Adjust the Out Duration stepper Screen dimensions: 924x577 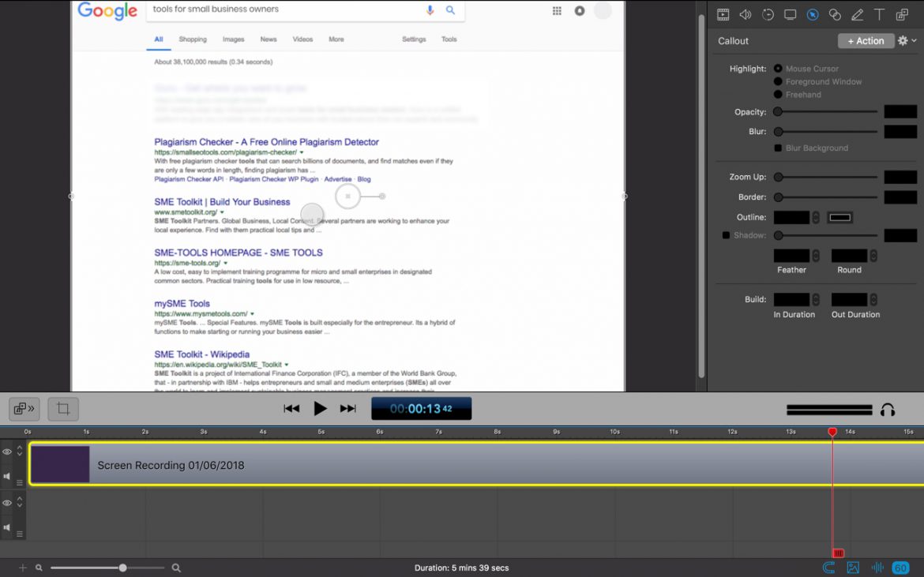873,299
